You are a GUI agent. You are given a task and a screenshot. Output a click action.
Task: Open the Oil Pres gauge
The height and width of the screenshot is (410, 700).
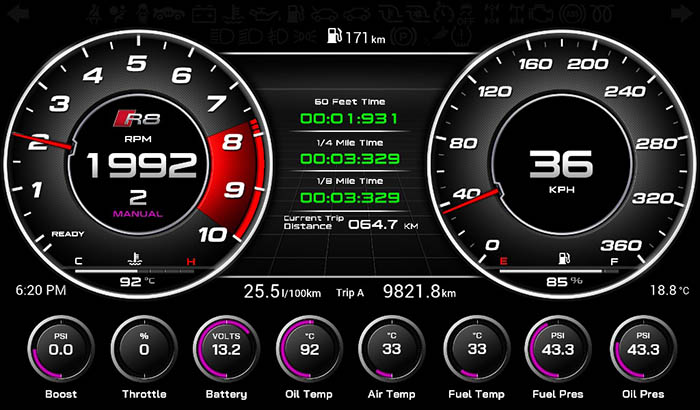[x=643, y=349]
